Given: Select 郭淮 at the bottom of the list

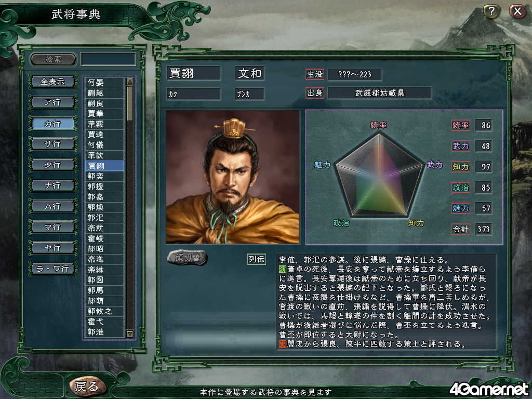Looking at the screenshot, I should click(x=104, y=332).
